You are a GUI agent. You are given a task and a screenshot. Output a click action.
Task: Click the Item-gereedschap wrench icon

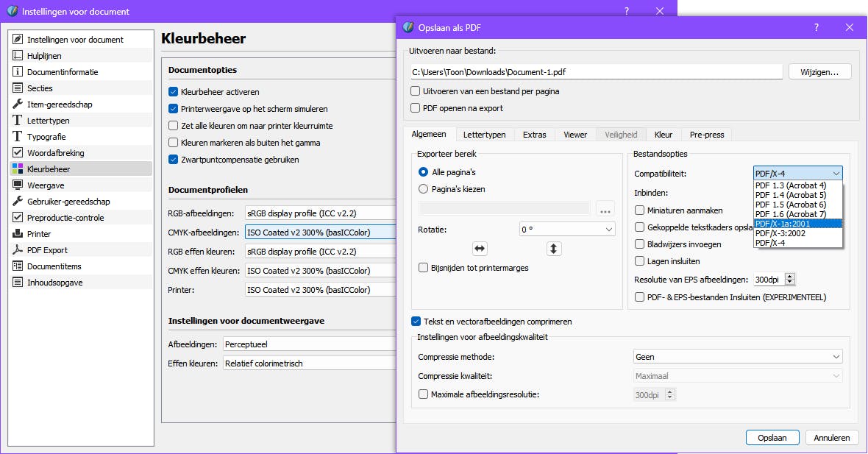pos(18,104)
